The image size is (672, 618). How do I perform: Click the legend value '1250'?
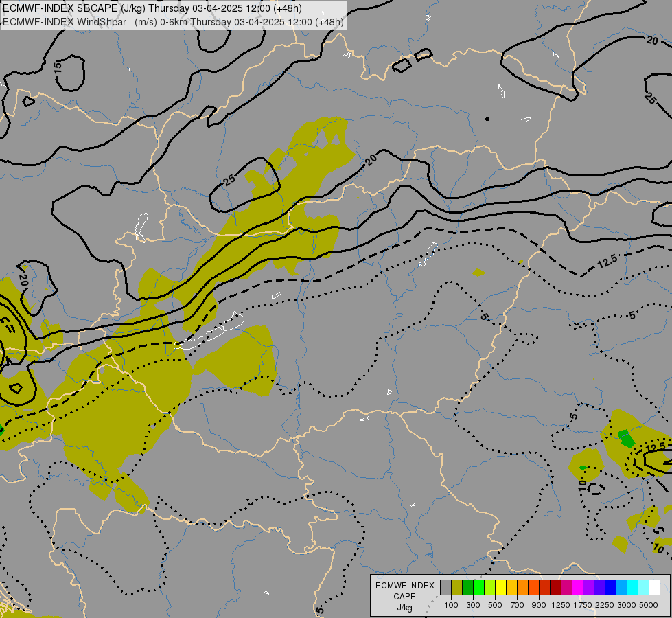tap(561, 605)
